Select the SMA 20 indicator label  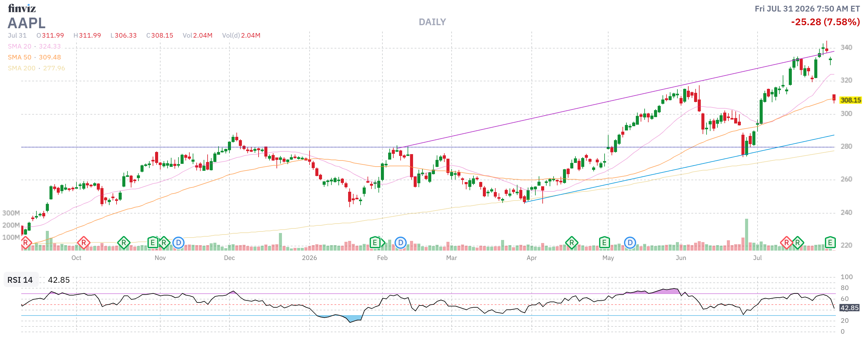(19, 46)
